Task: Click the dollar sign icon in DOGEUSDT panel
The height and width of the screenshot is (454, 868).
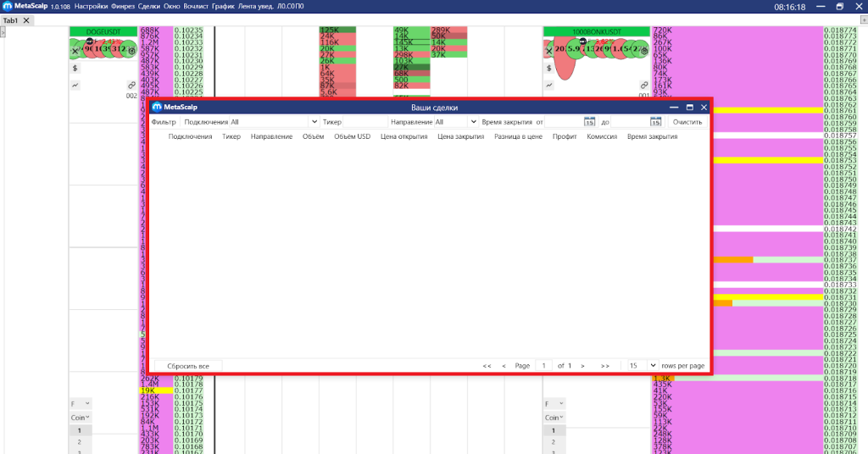Action: [x=75, y=68]
